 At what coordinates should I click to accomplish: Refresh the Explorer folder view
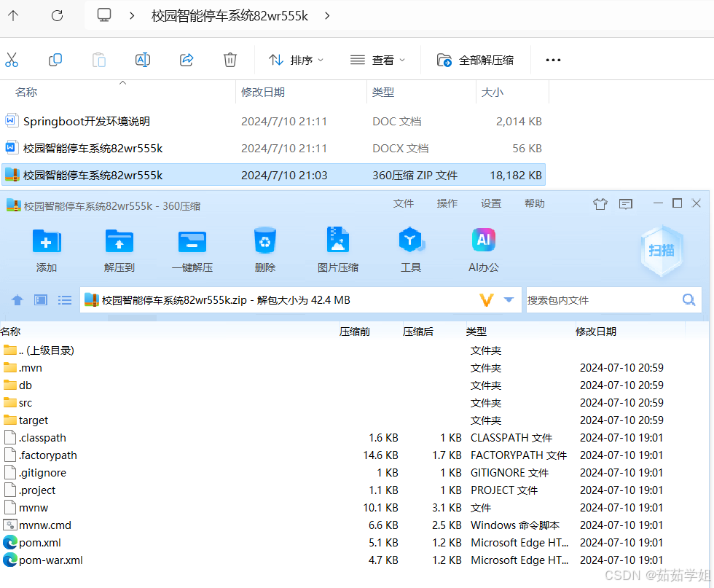click(x=57, y=16)
